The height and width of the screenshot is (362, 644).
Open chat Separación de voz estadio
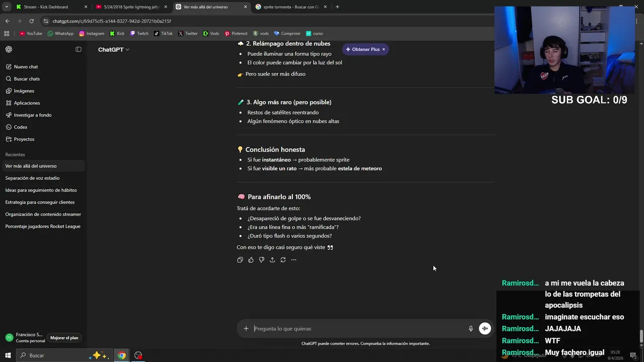point(43,178)
